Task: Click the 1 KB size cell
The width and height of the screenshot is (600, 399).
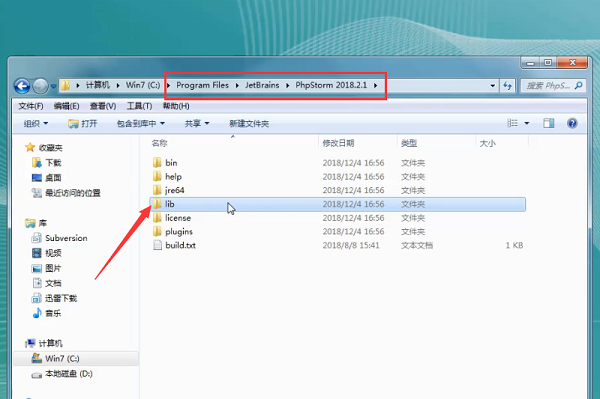Action: pos(514,246)
